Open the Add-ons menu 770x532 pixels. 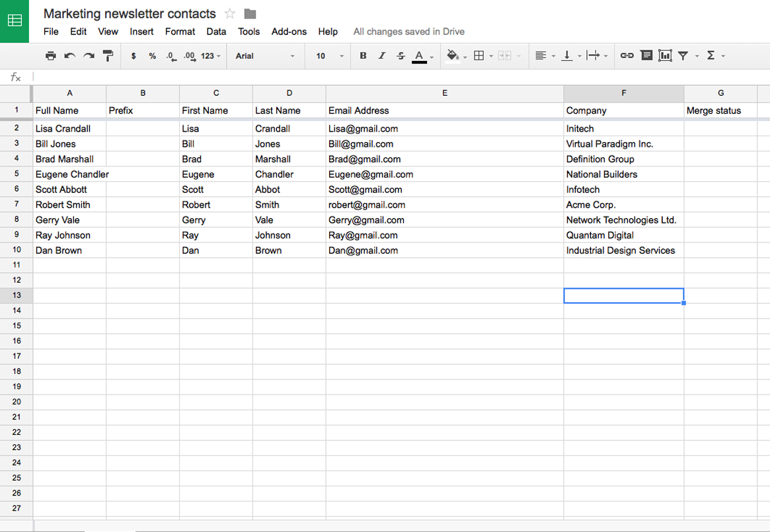tap(289, 31)
